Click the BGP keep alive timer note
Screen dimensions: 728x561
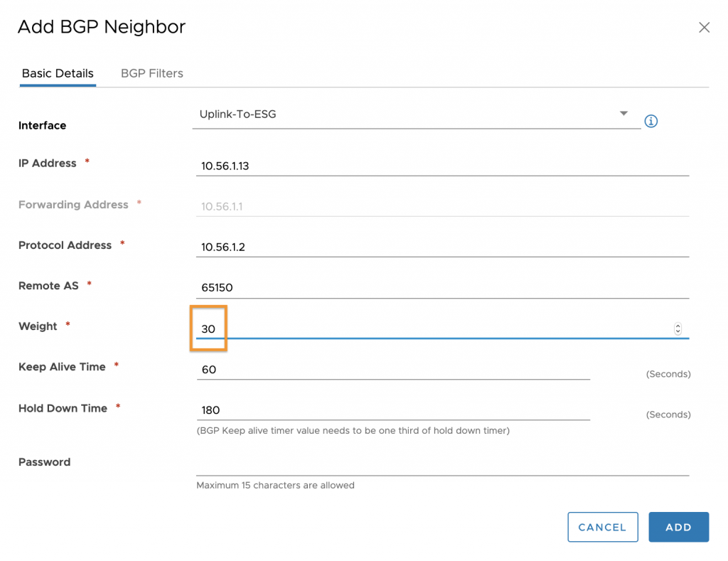[x=353, y=430]
